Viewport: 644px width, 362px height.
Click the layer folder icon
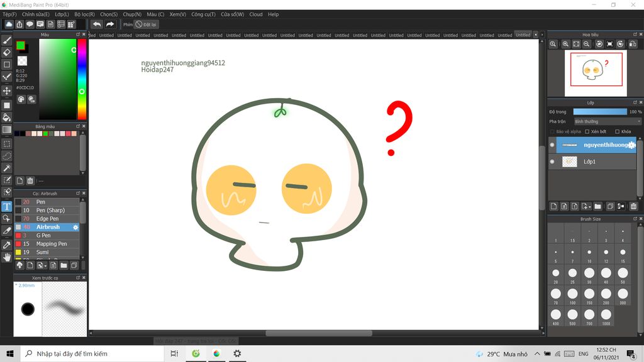click(x=597, y=206)
